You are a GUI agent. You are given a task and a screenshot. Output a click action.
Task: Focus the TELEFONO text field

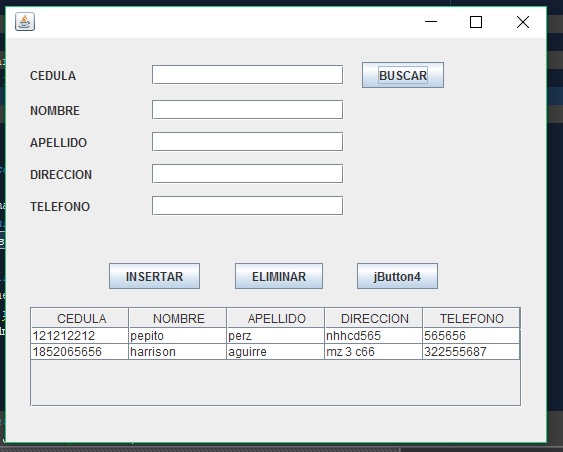(x=247, y=206)
